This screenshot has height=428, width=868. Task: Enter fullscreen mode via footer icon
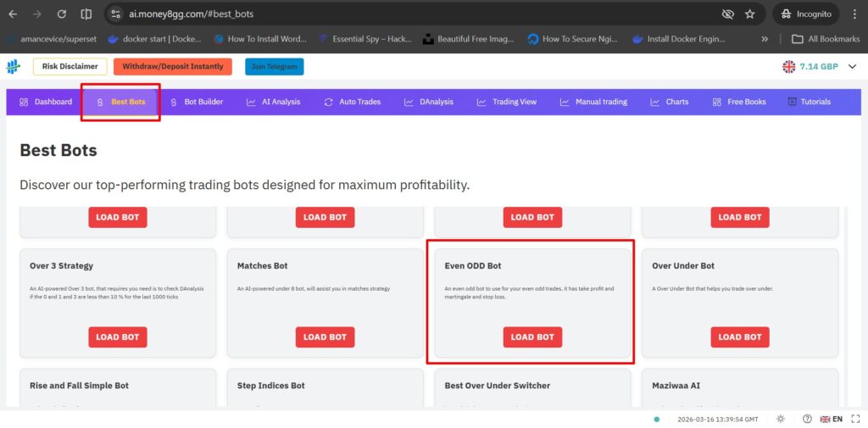[x=855, y=420]
